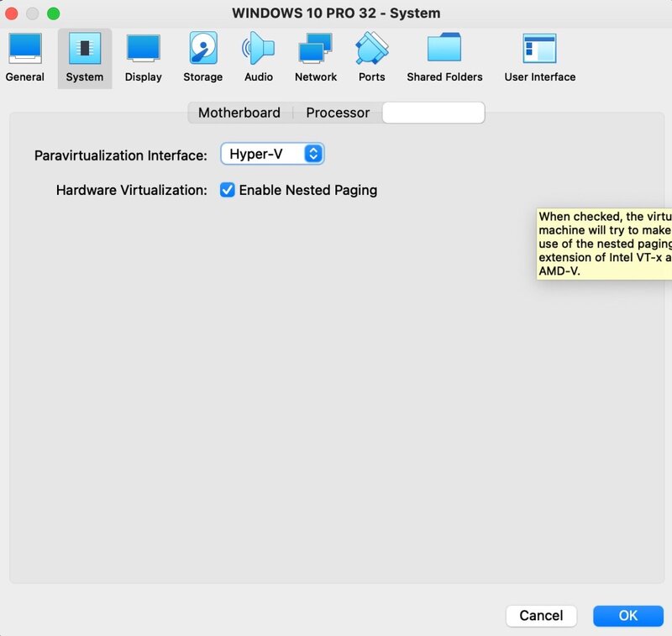Toggle Enable Nested Paging checkbox
Viewport: 672px width, 636px height.
point(227,190)
